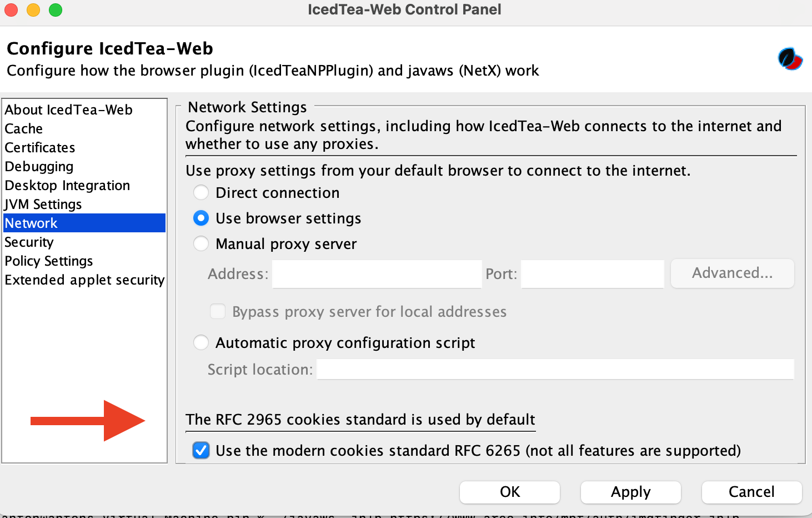Select the Direct connection radio button
Screen dimensions: 812x518
201,193
